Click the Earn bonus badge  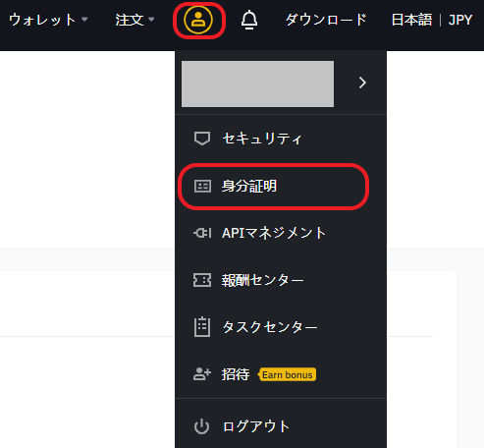pyautogui.click(x=287, y=374)
